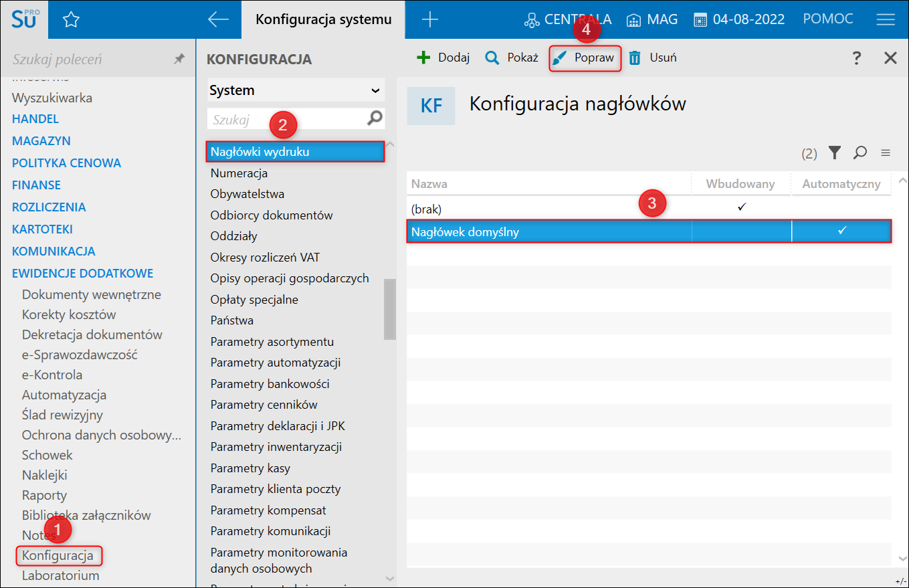Click the configuration list scrollbar thumb

click(390, 310)
